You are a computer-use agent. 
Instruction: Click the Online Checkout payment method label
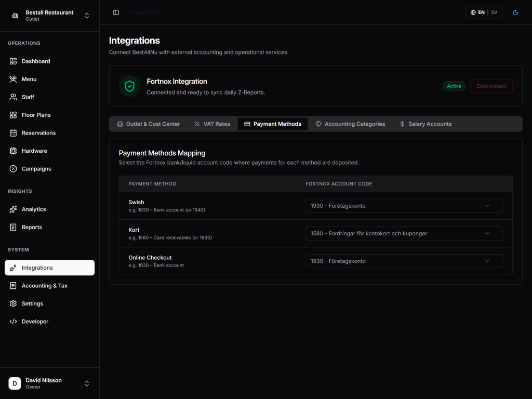150,258
